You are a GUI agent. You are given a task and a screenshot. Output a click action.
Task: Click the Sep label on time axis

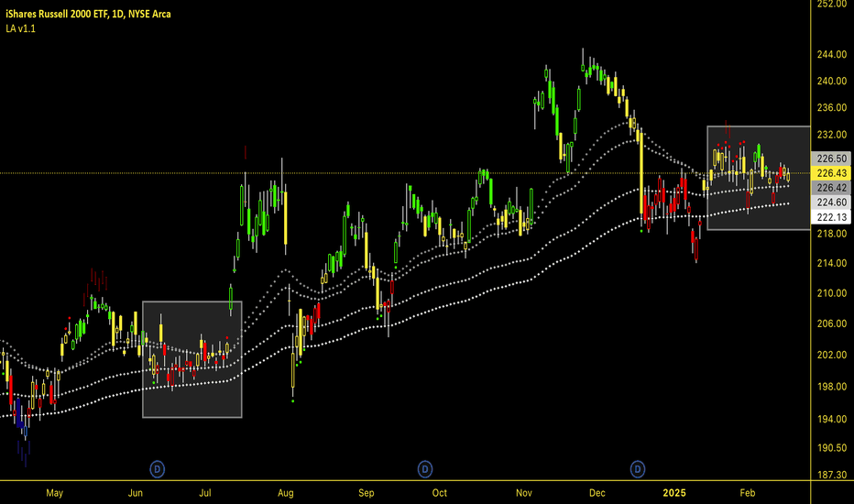pyautogui.click(x=366, y=493)
